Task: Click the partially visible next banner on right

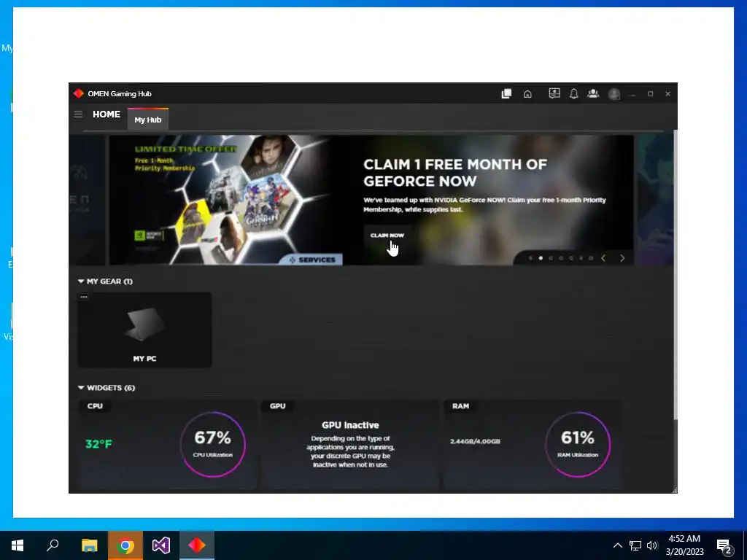Action: [x=655, y=200]
